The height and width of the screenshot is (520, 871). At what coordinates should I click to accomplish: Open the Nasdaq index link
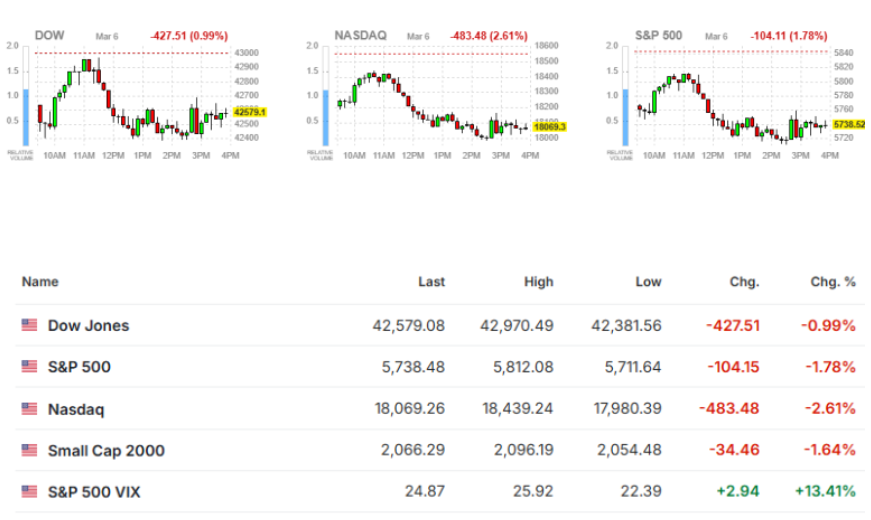coord(76,409)
